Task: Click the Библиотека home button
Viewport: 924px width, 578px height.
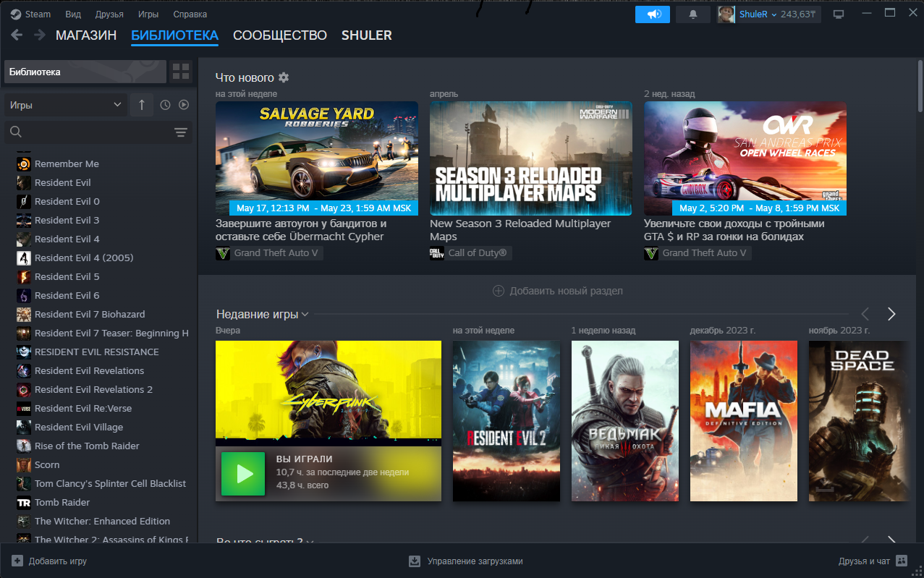Action: [x=85, y=72]
